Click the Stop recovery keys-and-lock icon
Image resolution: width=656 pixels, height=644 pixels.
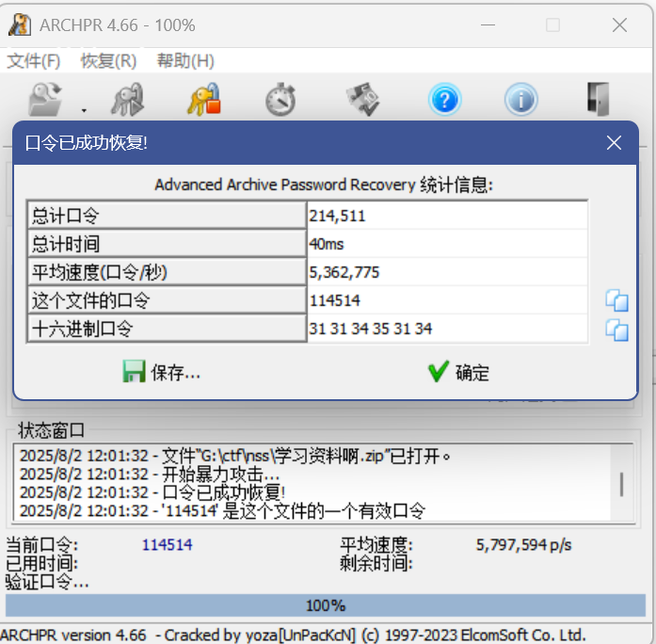(202, 99)
